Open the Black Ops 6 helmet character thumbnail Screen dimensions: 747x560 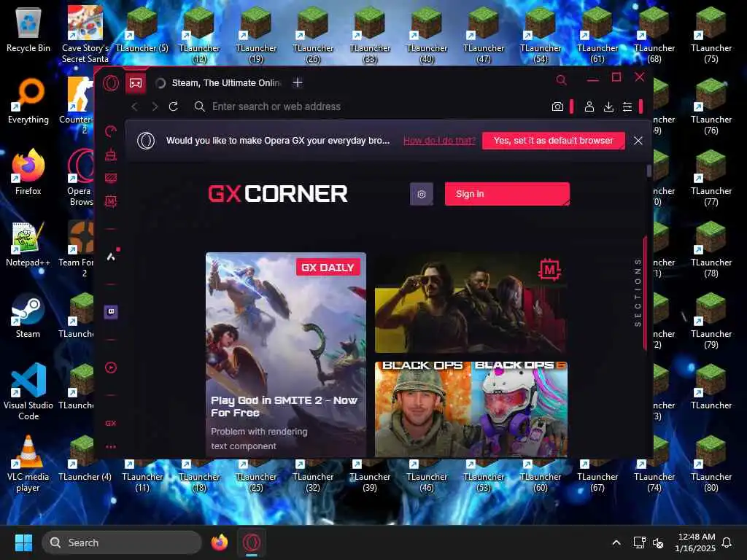(519, 410)
